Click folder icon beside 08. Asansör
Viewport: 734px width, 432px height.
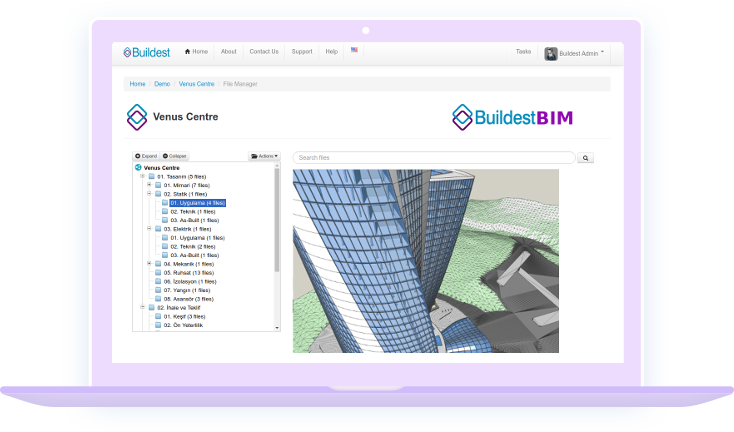click(x=158, y=299)
